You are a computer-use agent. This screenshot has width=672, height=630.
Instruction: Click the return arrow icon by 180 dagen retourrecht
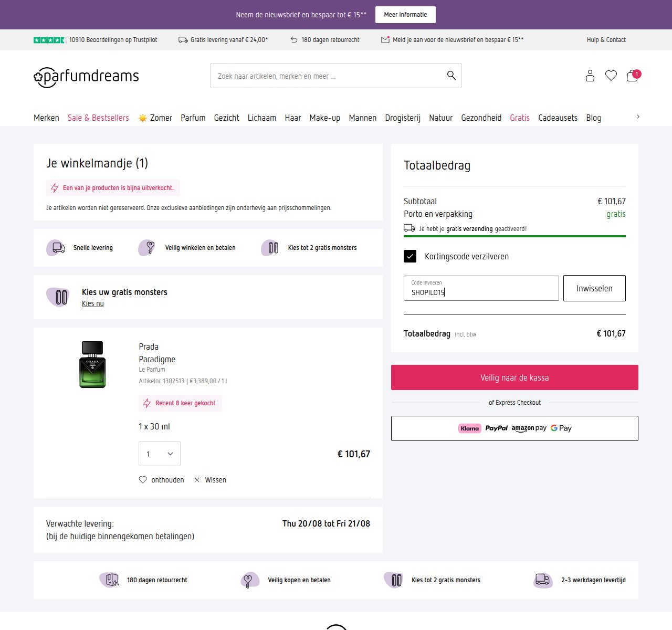pyautogui.click(x=294, y=40)
